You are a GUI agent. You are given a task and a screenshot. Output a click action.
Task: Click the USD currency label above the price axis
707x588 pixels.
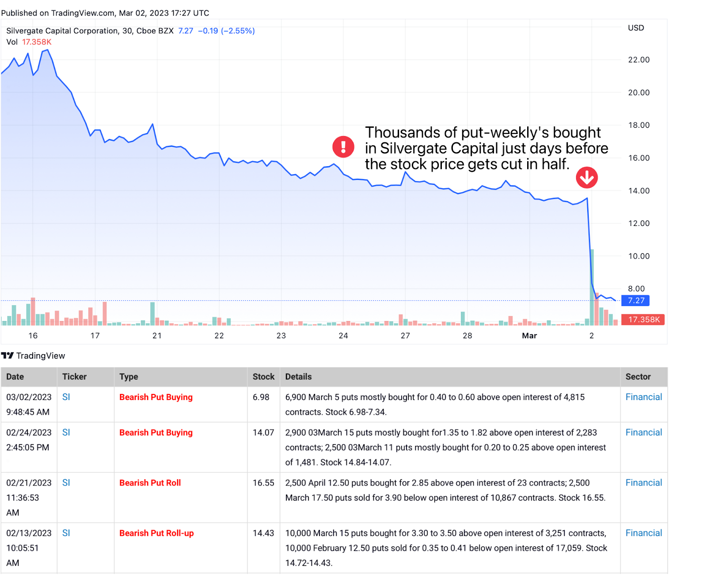(x=636, y=28)
